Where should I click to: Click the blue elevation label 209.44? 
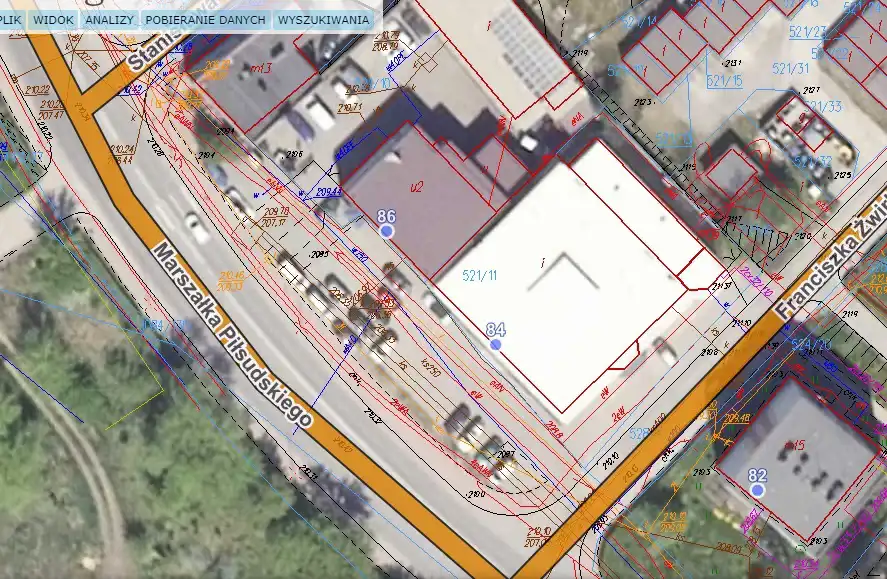coord(329,192)
